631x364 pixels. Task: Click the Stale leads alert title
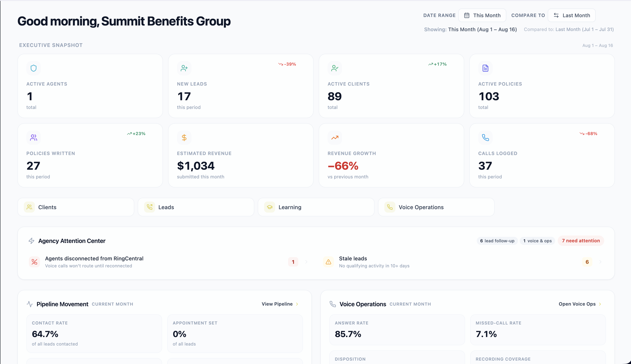pyautogui.click(x=353, y=258)
